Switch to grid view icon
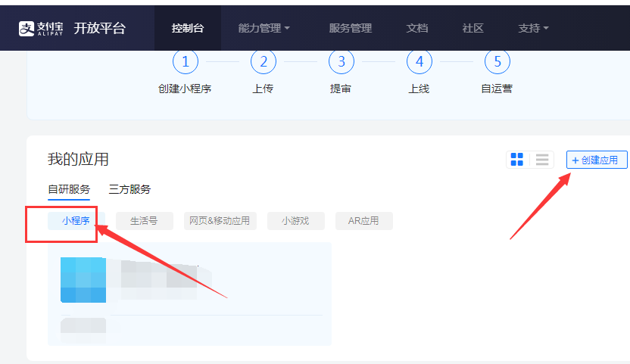The width and height of the screenshot is (630, 364). coord(517,160)
